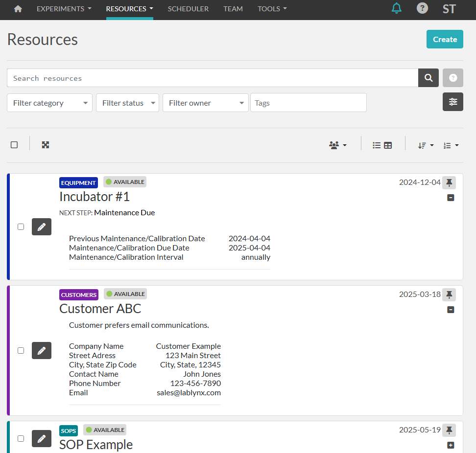Open the notifications bell

tap(396, 8)
